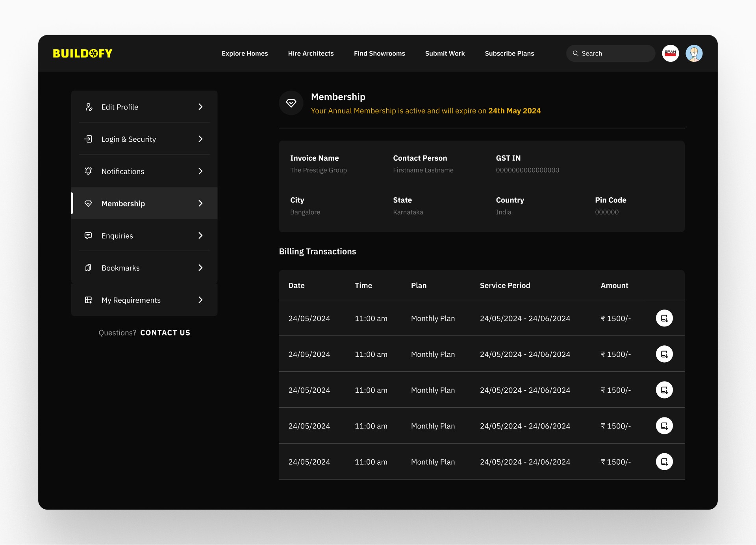
Task: Focus the Search input field
Action: pos(615,53)
